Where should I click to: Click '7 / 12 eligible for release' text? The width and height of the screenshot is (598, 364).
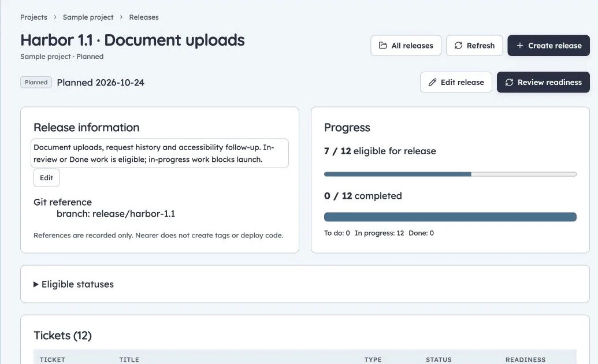point(380,151)
